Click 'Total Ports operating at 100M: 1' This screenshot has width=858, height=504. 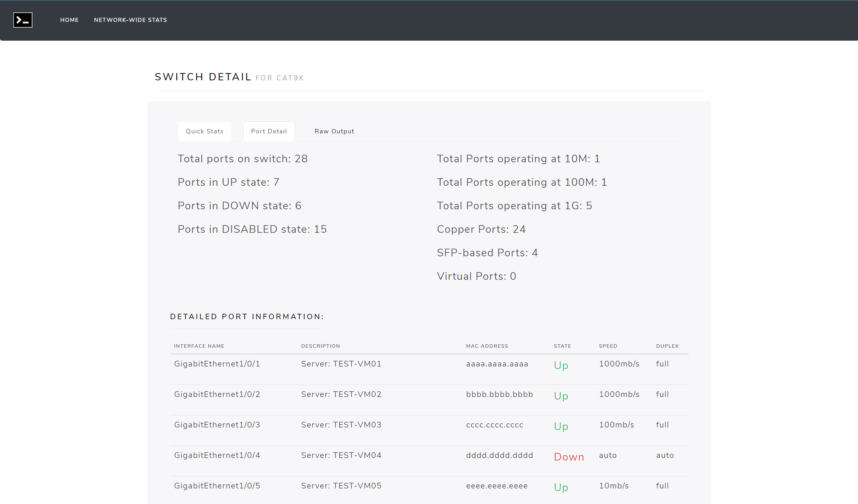[x=522, y=182]
